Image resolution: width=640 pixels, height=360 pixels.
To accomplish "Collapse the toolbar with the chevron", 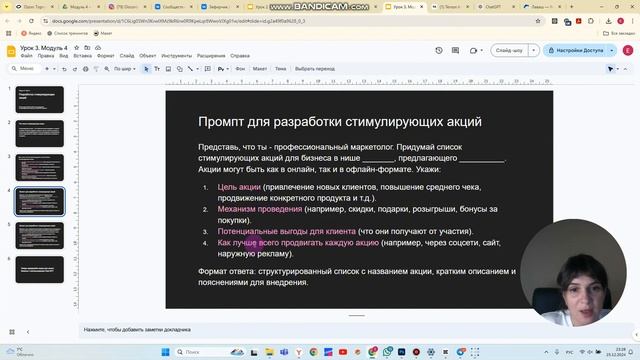I will click(625, 69).
